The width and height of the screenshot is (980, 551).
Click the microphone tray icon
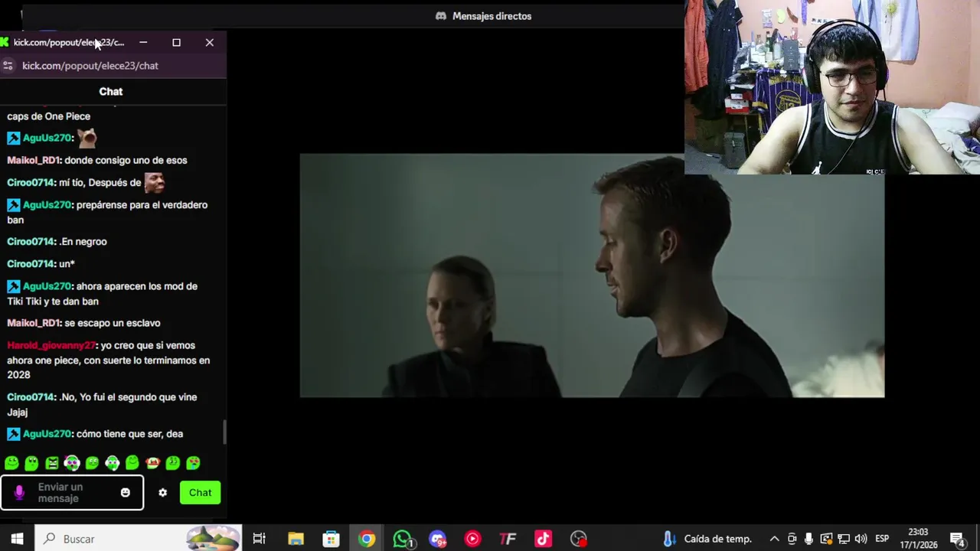[x=808, y=539]
